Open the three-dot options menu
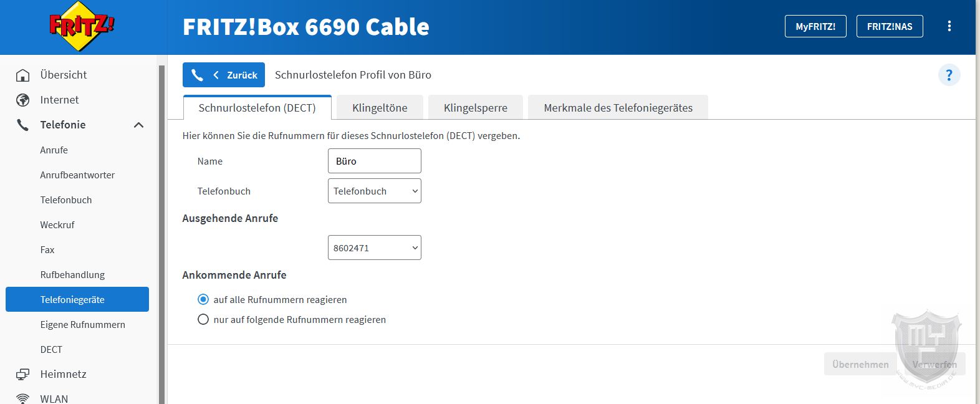980x404 pixels. pyautogui.click(x=949, y=26)
